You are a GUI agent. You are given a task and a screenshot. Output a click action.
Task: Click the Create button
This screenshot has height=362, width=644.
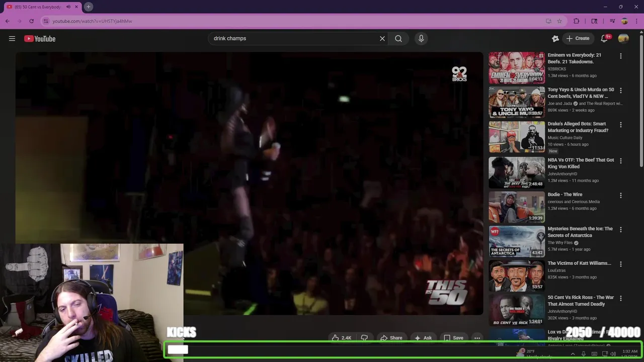point(578,38)
